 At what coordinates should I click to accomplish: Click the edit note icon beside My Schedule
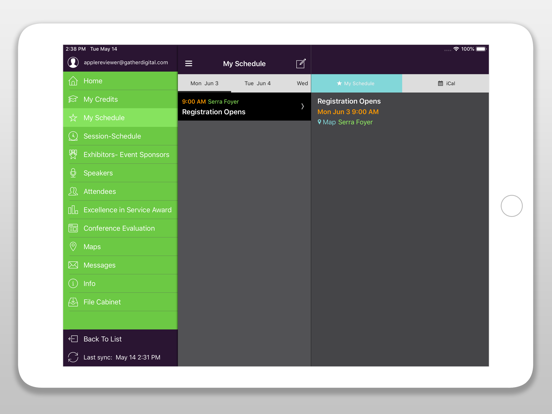point(301,63)
